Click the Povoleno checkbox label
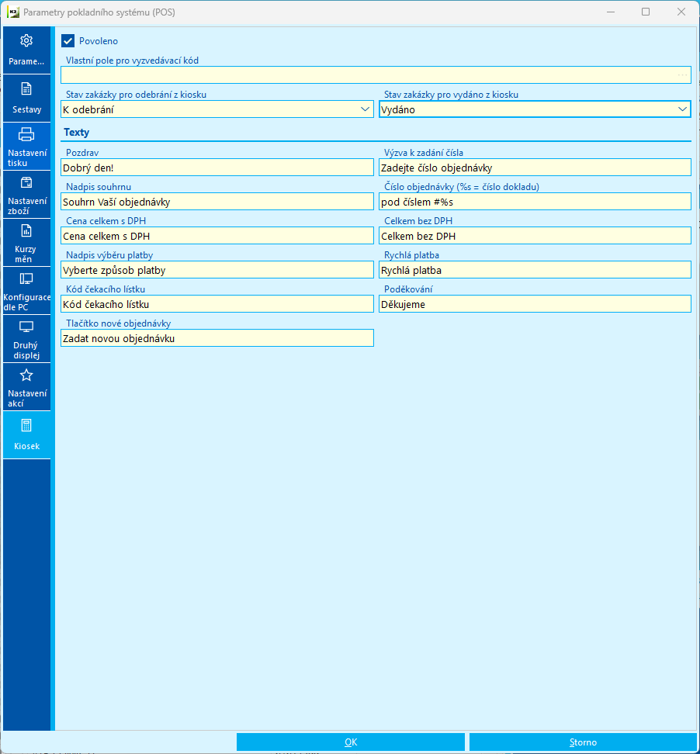Image resolution: width=700 pixels, height=754 pixels. 99,41
